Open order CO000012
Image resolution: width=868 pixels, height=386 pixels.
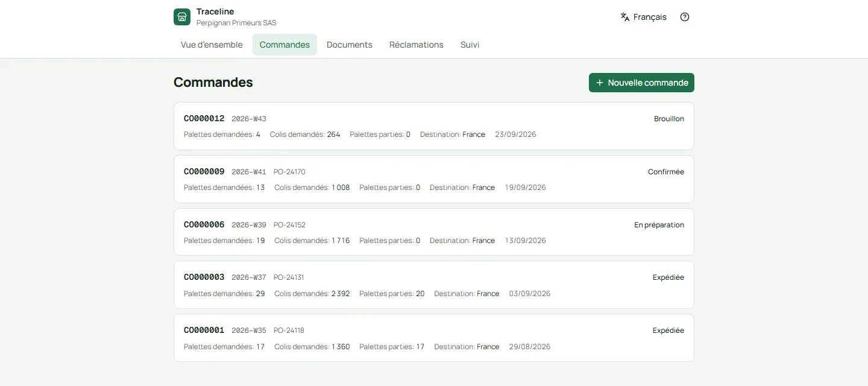(x=434, y=126)
